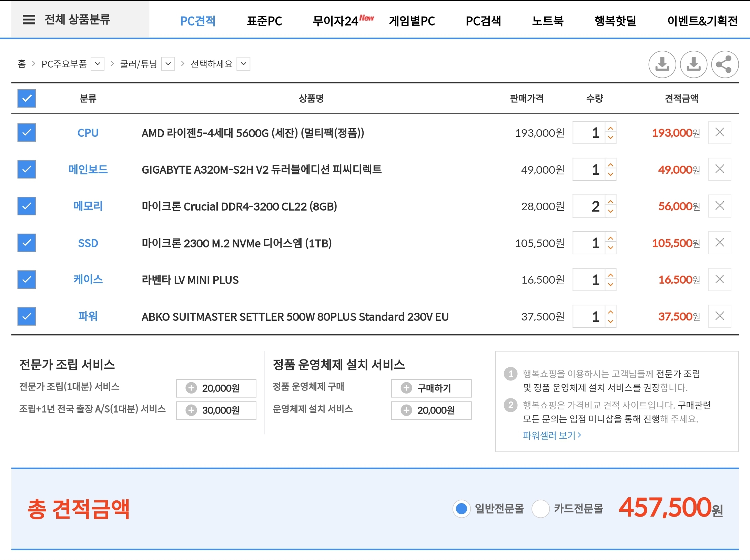This screenshot has width=750, height=560.
Task: Remove the 케이스 row with its X button
Action: click(720, 279)
